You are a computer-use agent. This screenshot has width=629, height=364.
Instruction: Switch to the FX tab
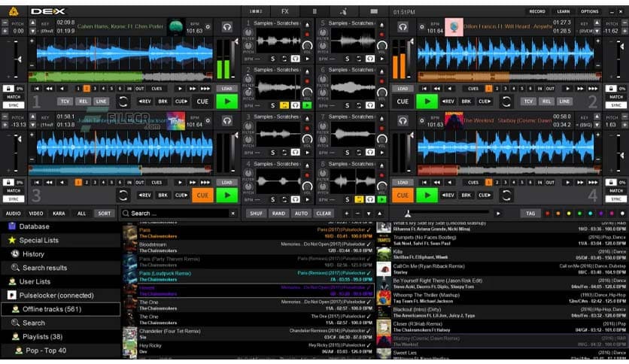click(284, 11)
